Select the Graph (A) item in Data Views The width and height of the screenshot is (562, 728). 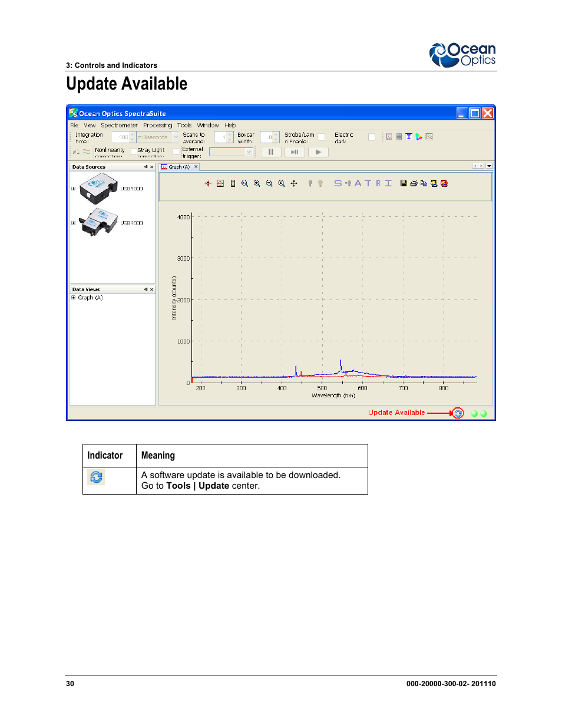[x=90, y=298]
